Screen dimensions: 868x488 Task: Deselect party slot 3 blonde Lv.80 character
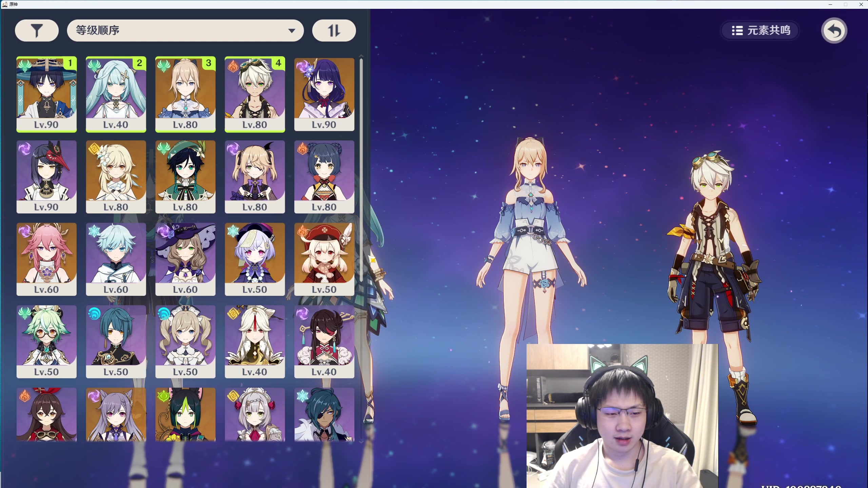(x=185, y=94)
